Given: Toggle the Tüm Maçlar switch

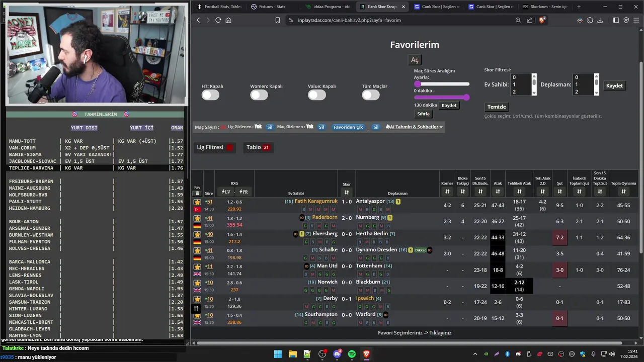Looking at the screenshot, I should tap(371, 95).
